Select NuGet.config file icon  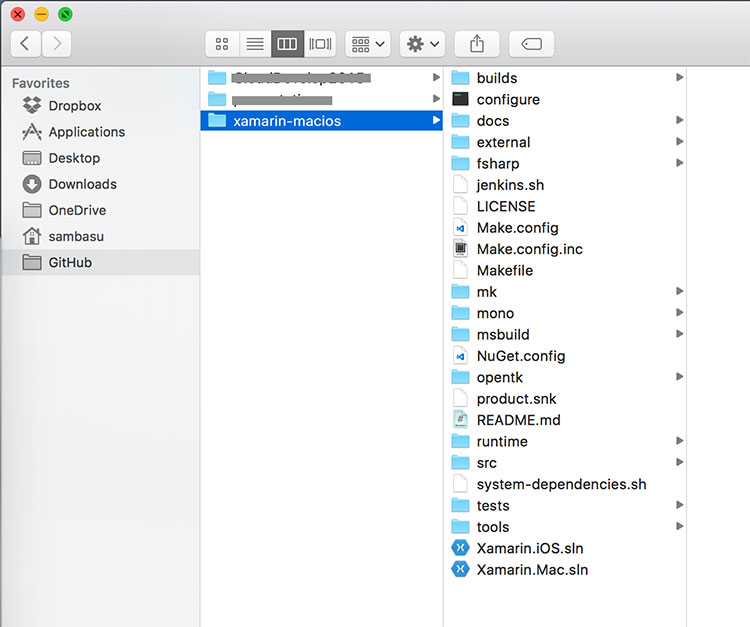pyautogui.click(x=460, y=356)
